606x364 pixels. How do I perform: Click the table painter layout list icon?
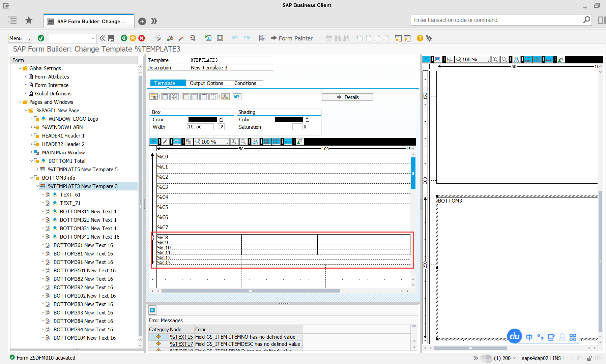(153, 97)
